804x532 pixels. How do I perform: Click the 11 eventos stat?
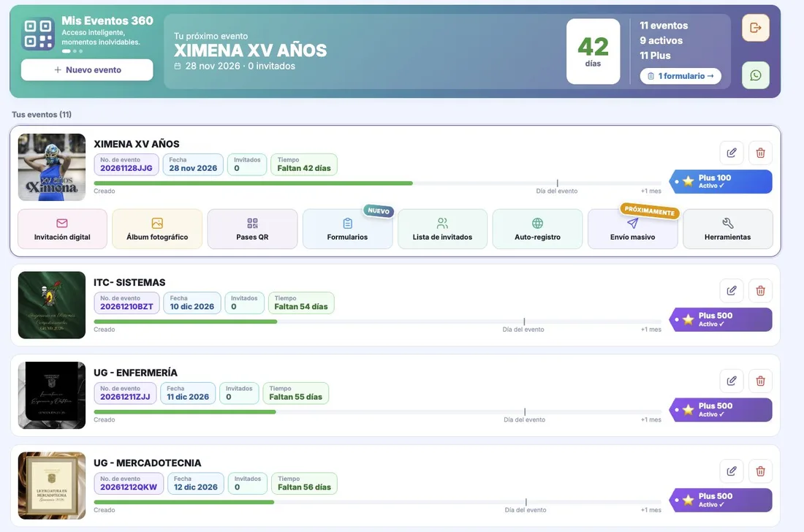point(664,25)
